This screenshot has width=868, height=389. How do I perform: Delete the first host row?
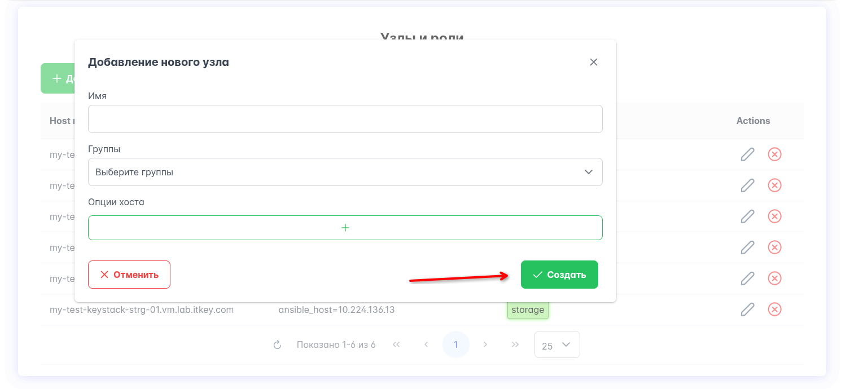pos(775,154)
